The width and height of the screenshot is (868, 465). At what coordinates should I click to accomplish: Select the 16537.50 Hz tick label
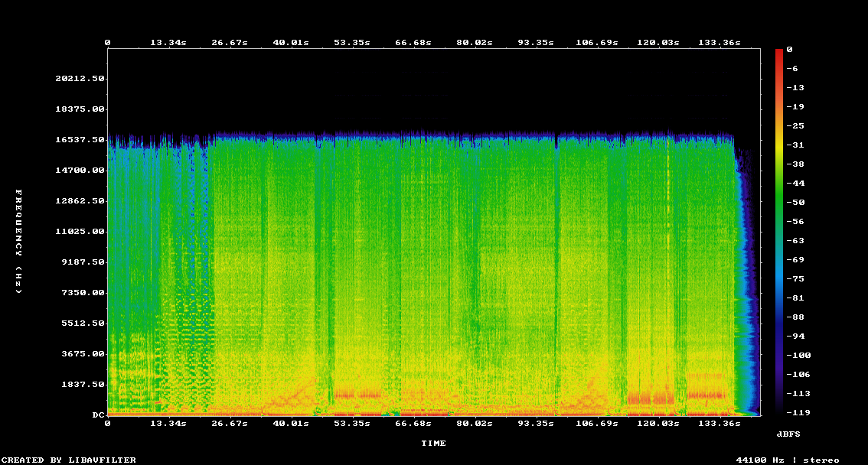[80, 139]
